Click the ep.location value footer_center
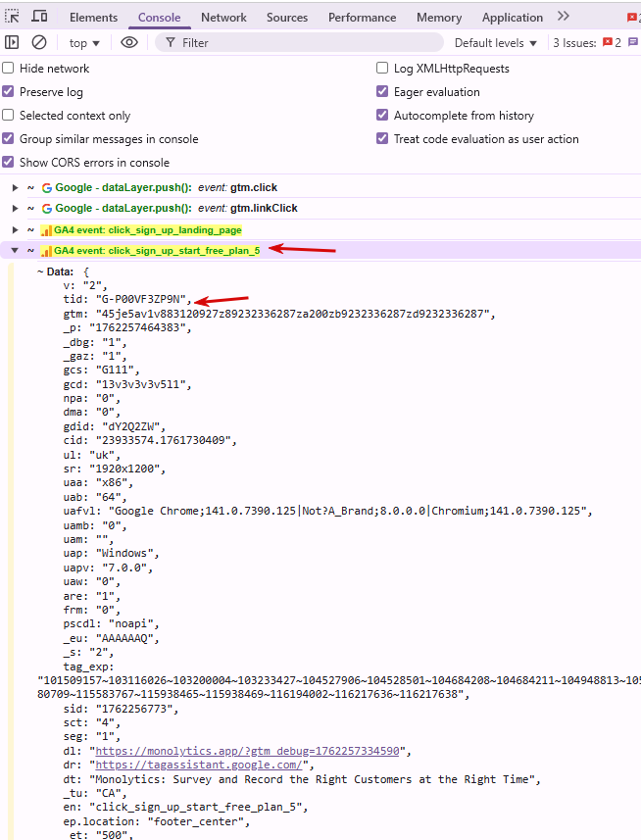 [195, 821]
